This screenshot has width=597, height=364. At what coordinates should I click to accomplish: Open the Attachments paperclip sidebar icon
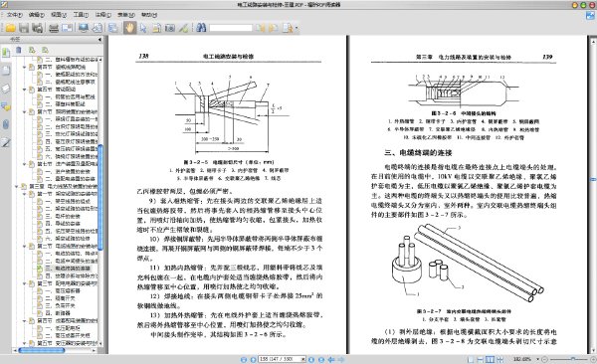click(6, 124)
